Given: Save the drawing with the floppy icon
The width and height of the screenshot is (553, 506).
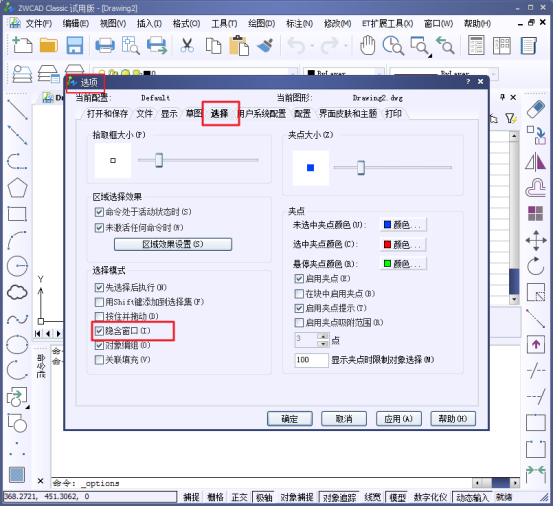Looking at the screenshot, I should [75, 45].
